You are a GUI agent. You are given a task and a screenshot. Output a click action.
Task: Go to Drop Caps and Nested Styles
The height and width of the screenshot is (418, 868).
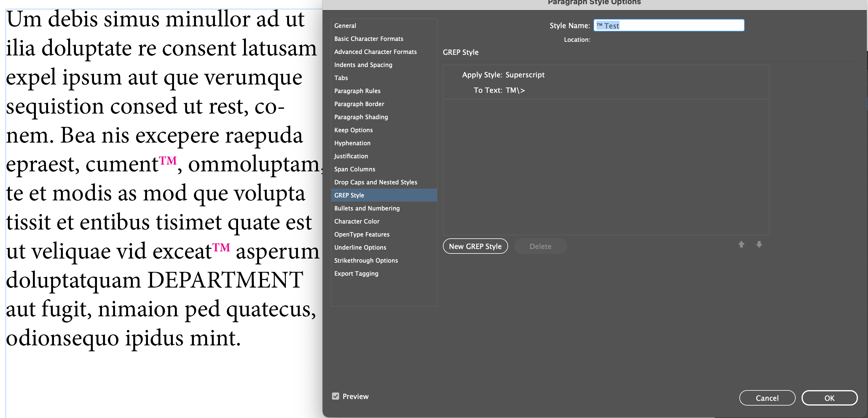click(x=375, y=182)
